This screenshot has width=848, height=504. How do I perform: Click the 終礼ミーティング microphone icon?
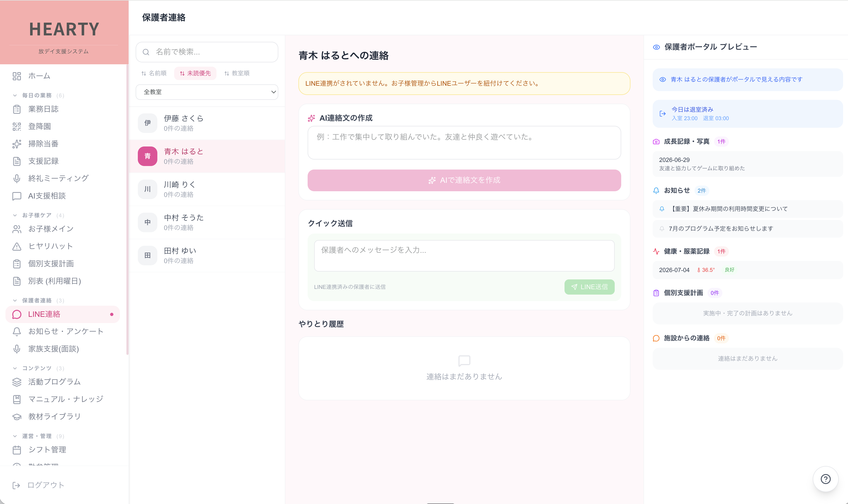tap(17, 178)
